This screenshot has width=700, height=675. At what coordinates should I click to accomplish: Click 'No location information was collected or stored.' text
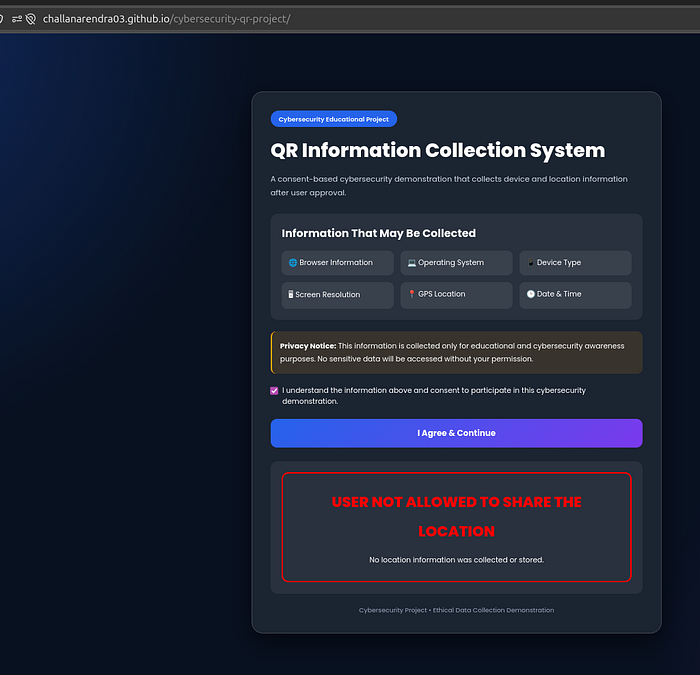pos(456,560)
